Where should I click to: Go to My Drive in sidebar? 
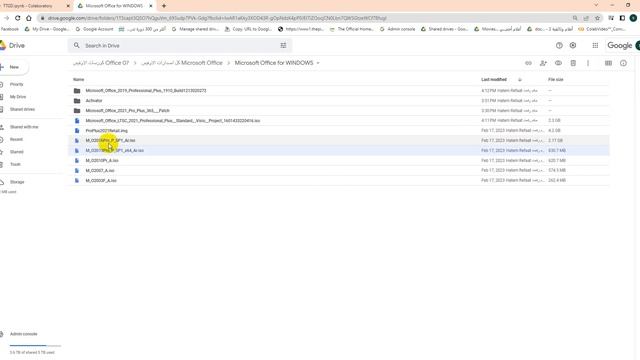18,97
